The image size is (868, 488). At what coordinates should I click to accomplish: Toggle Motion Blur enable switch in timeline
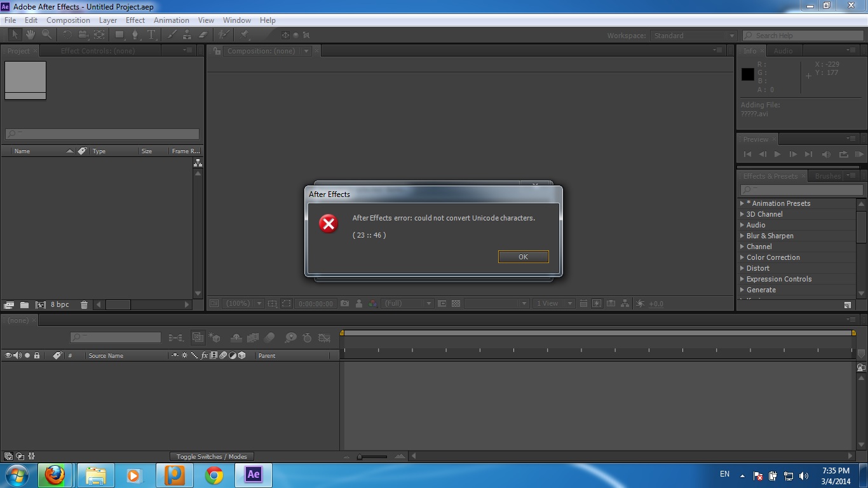[269, 337]
